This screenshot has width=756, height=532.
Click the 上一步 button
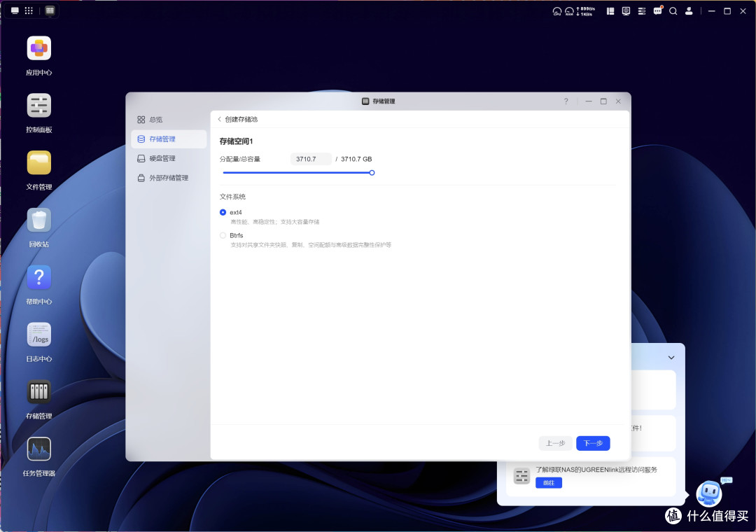555,443
